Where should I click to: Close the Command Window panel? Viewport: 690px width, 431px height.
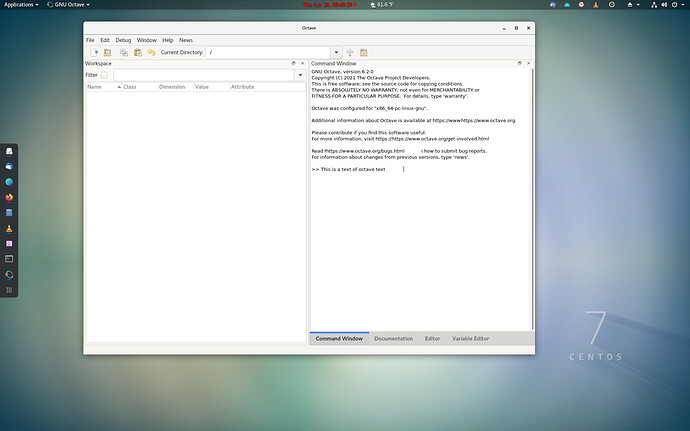(x=529, y=63)
